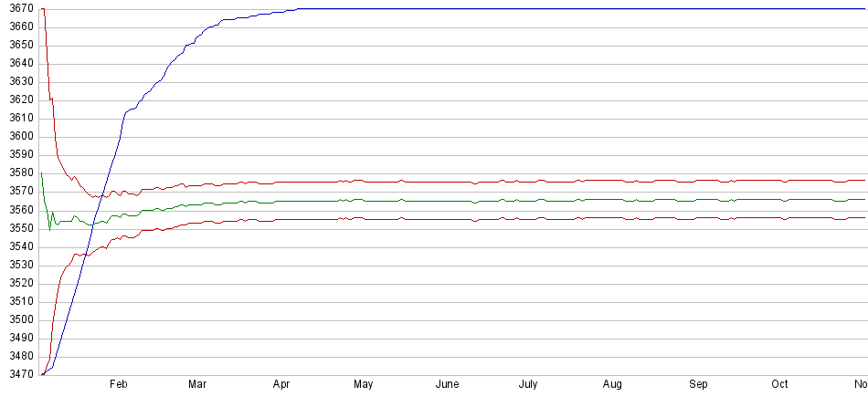
Task: Click the 3670 value on the y-axis
Action: [x=18, y=9]
